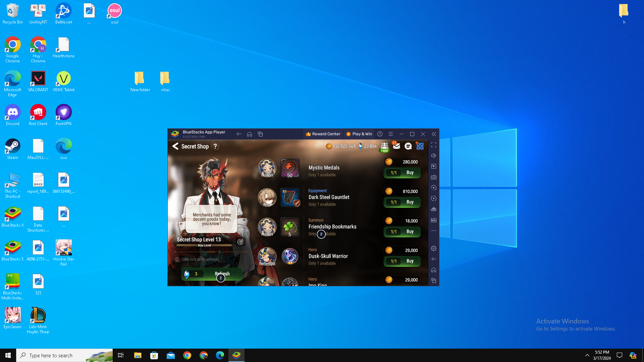Open the Reward Center tab
644x362 pixels.
[323, 134]
